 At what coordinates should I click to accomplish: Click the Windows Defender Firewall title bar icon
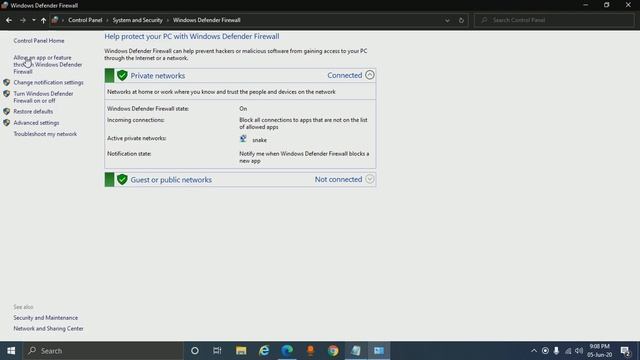(4, 5)
